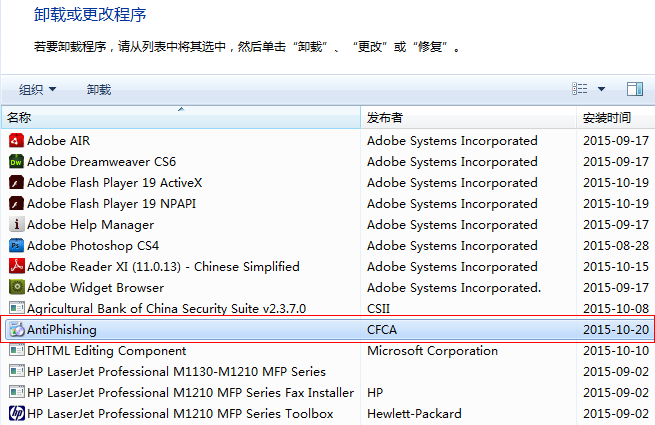Sort the list by 发布者 column header
The width and height of the screenshot is (655, 425).
468,117
